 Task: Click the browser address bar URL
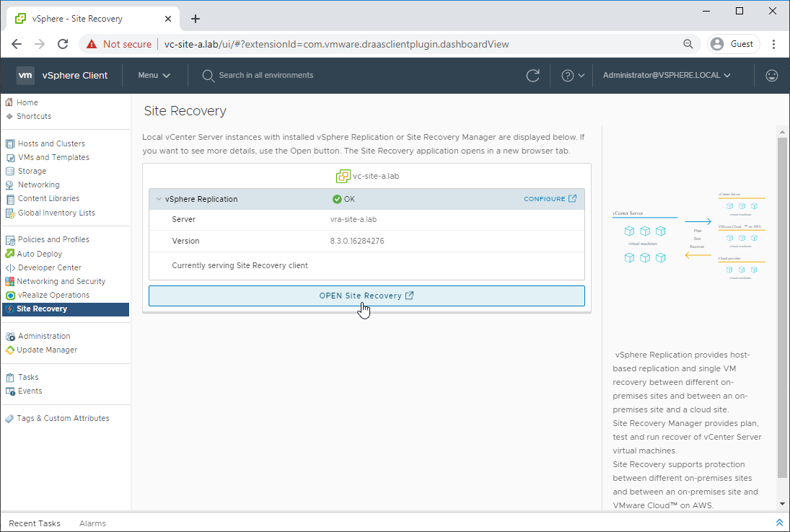click(336, 44)
